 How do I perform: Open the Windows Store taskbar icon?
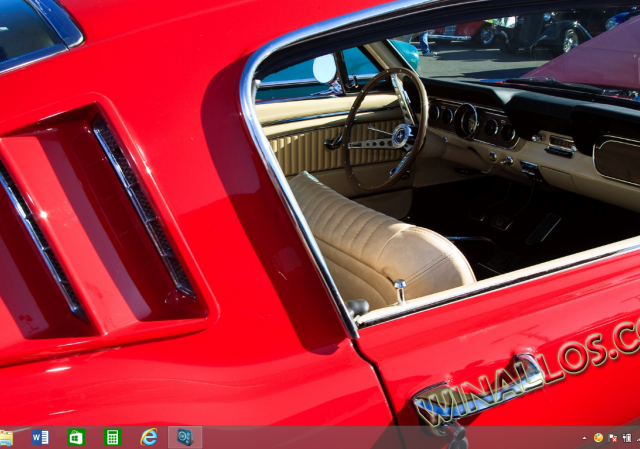pos(76,438)
